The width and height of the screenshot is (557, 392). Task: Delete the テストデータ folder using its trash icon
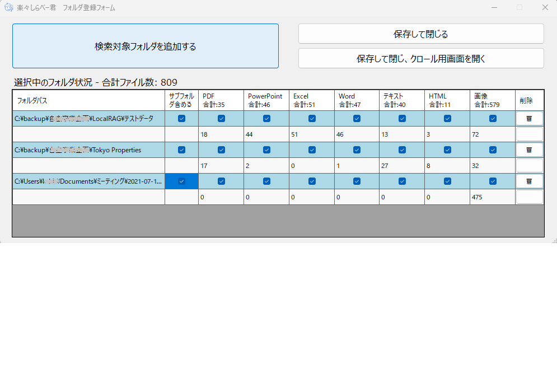point(529,118)
